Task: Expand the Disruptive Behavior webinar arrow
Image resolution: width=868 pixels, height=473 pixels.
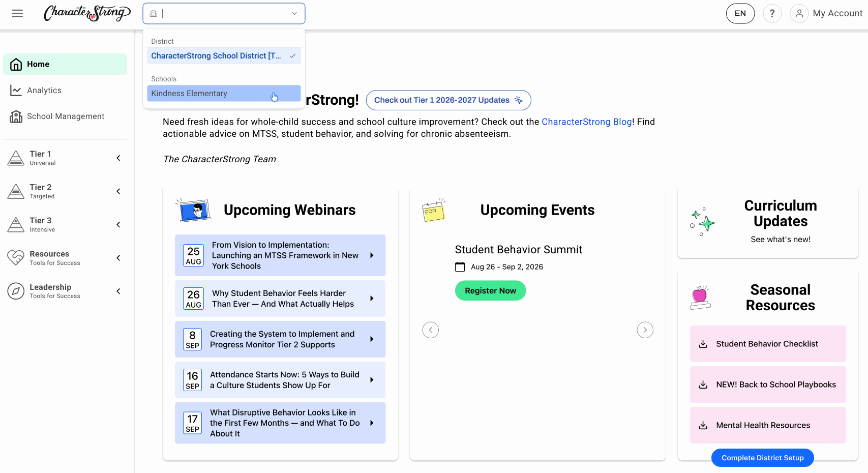Action: click(x=372, y=423)
